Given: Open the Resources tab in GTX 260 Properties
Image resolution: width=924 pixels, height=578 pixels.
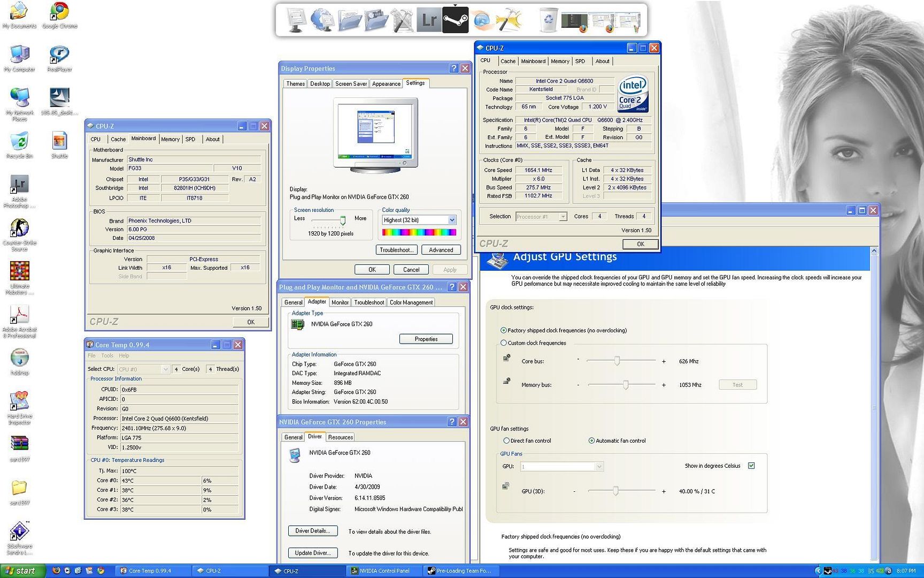Looking at the screenshot, I should pos(340,437).
